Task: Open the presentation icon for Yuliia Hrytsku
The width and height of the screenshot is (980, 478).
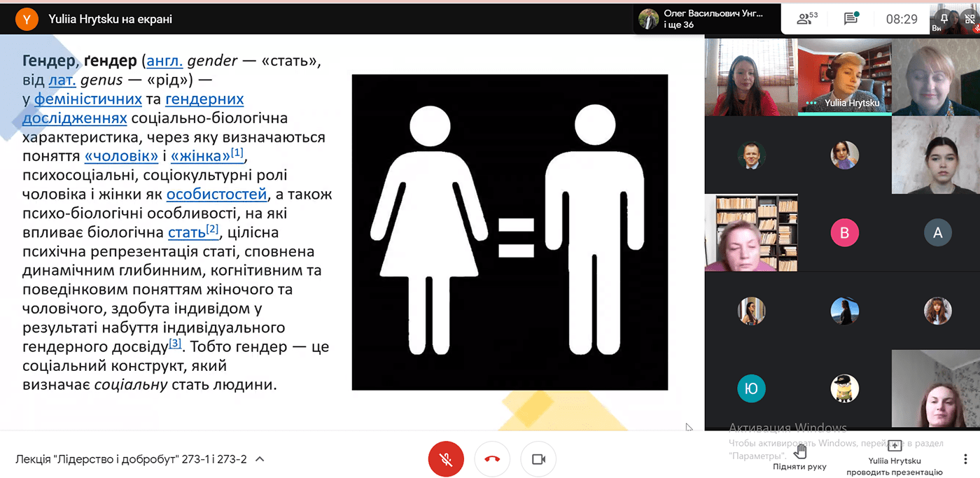Action: 895,446
